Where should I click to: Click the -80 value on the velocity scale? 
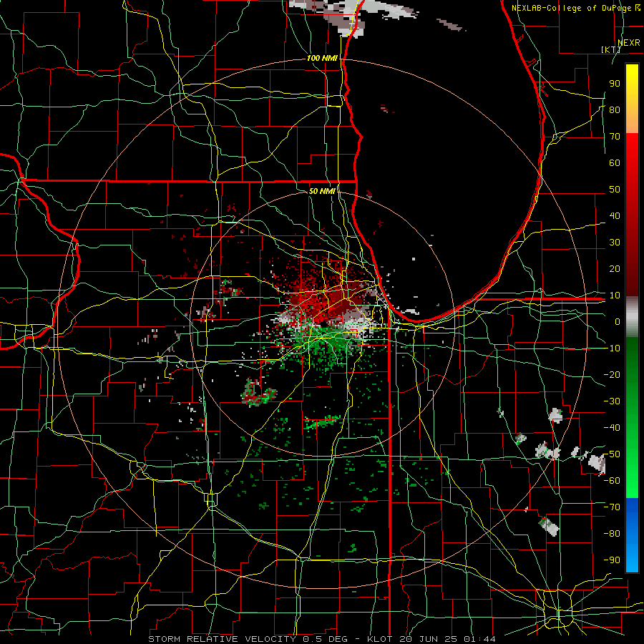point(612,534)
